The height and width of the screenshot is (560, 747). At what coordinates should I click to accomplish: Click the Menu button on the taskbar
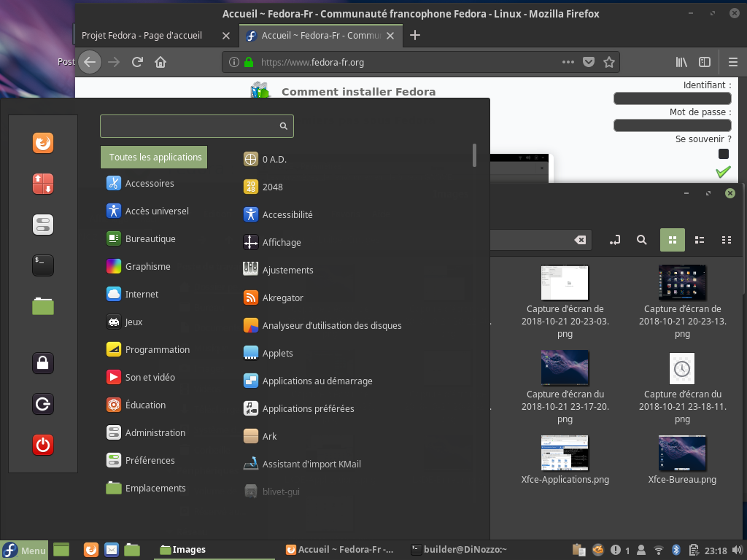[24, 550]
